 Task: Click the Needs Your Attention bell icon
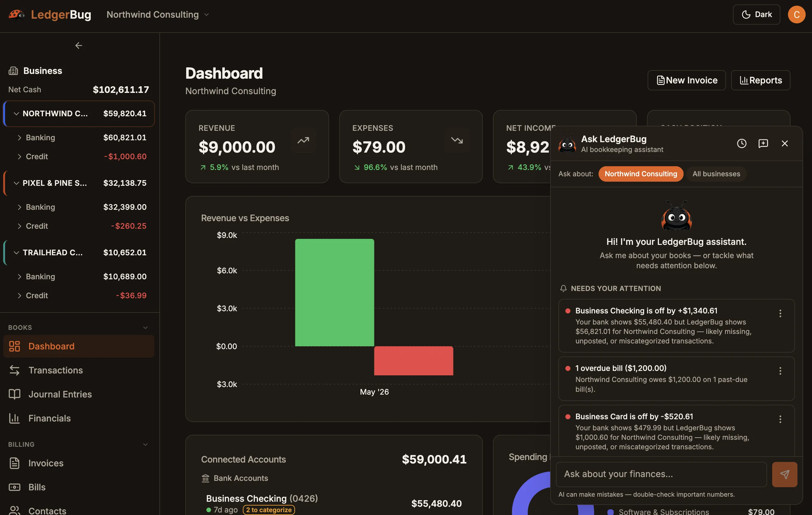tap(563, 288)
